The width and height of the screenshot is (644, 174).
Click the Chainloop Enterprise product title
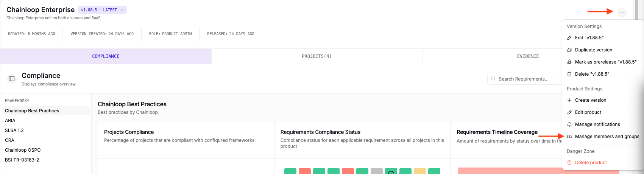(x=41, y=10)
